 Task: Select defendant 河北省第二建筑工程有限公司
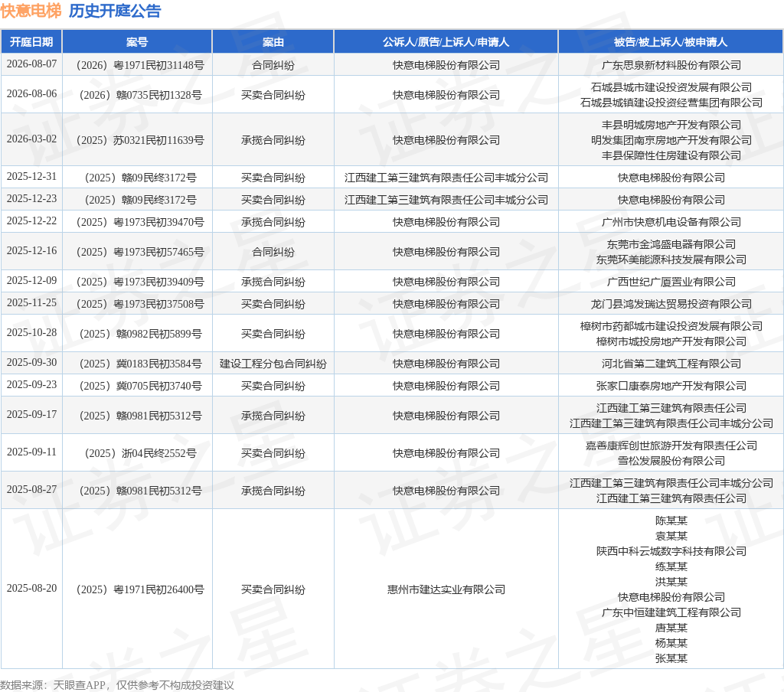[671, 364]
